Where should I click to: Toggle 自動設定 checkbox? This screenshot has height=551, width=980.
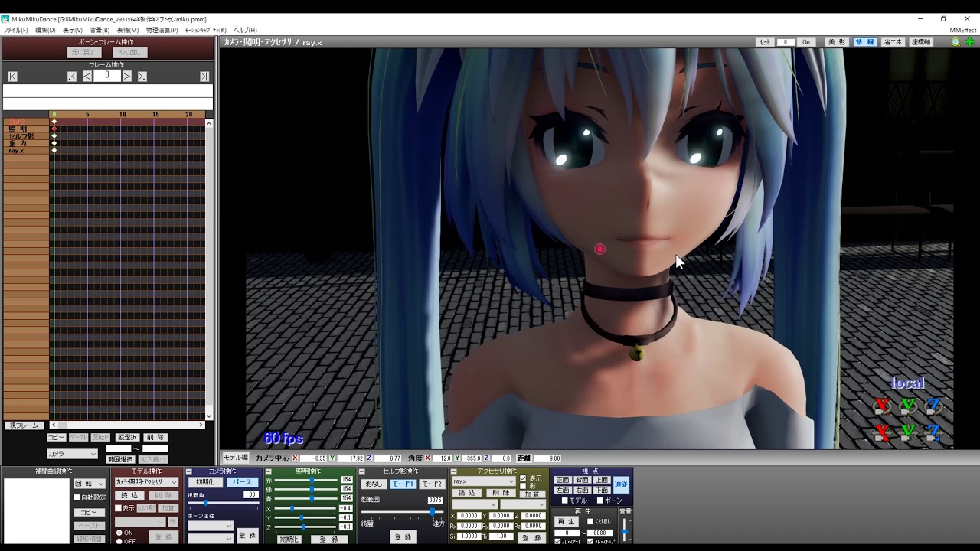tap(77, 497)
